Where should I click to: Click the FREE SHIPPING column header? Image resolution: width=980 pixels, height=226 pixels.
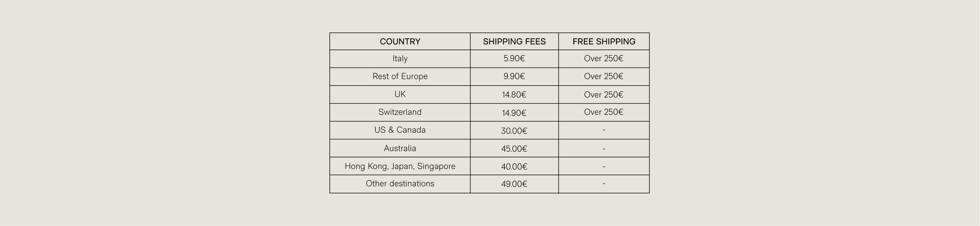[x=603, y=42]
